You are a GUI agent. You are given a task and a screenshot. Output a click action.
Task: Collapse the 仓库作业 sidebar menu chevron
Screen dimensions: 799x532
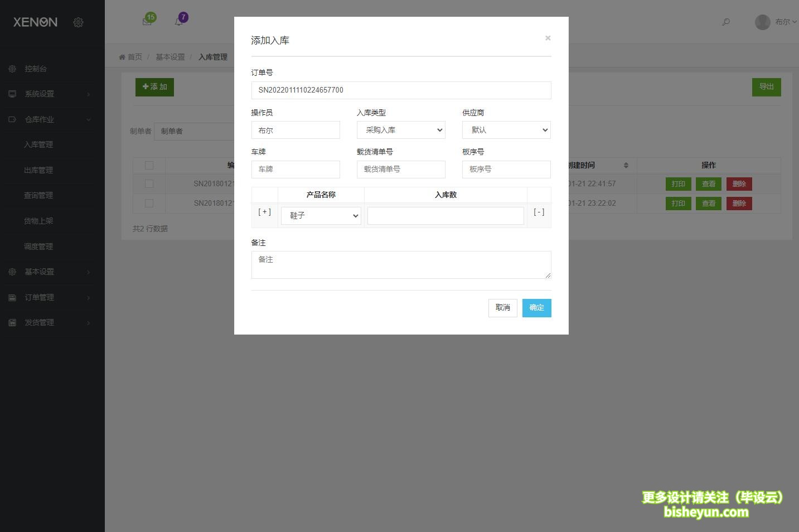click(x=88, y=119)
